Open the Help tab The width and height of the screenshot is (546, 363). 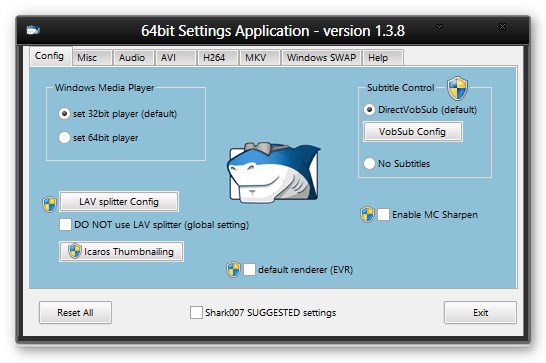383,57
